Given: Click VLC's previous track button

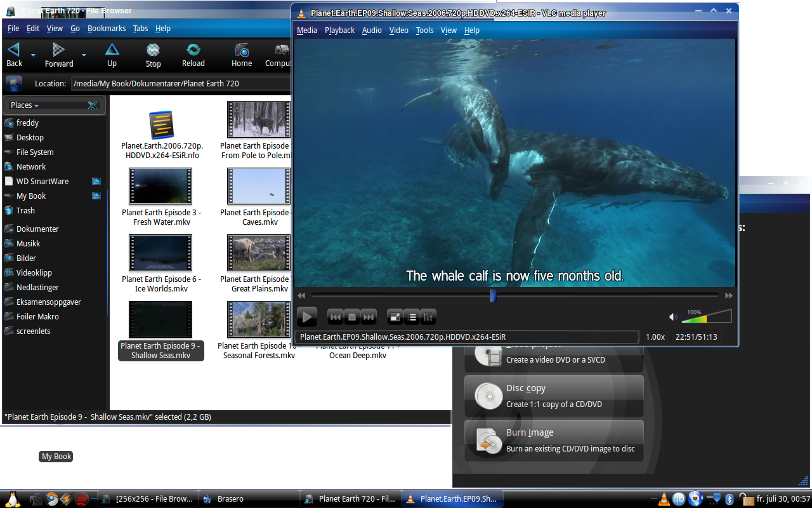Looking at the screenshot, I should pyautogui.click(x=336, y=316).
